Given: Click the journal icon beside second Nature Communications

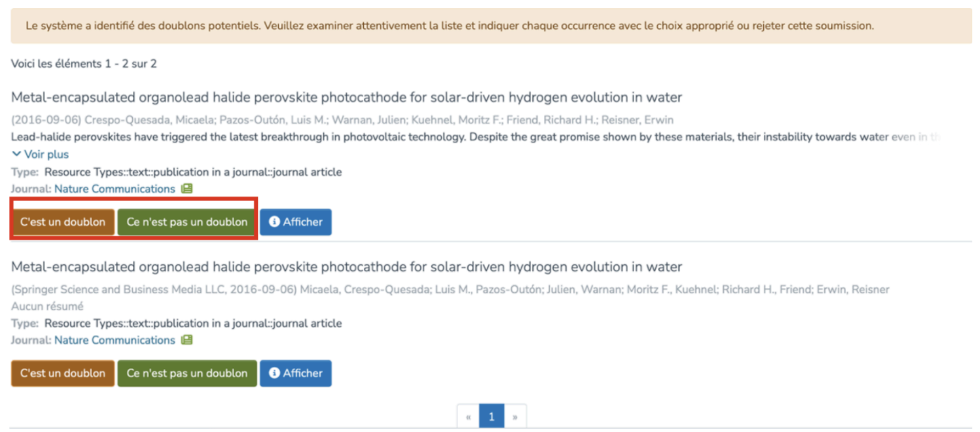Looking at the screenshot, I should coord(187,340).
